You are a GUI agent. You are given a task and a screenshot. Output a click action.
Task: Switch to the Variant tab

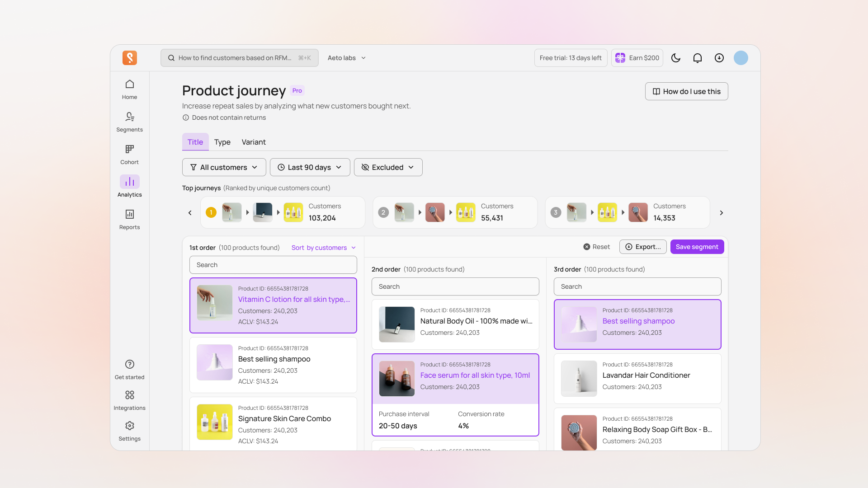click(x=254, y=142)
